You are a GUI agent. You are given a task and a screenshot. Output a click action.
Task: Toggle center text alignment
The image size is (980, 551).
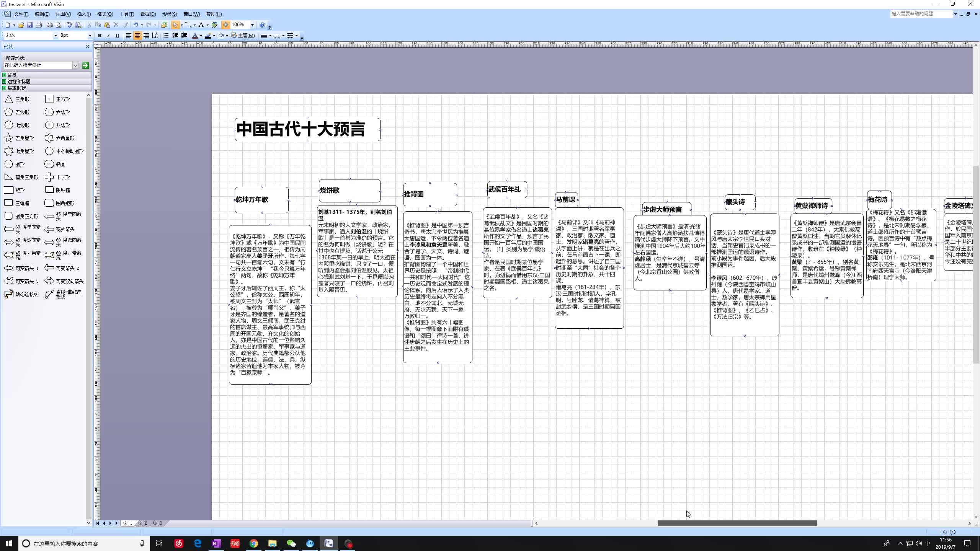pos(137,36)
